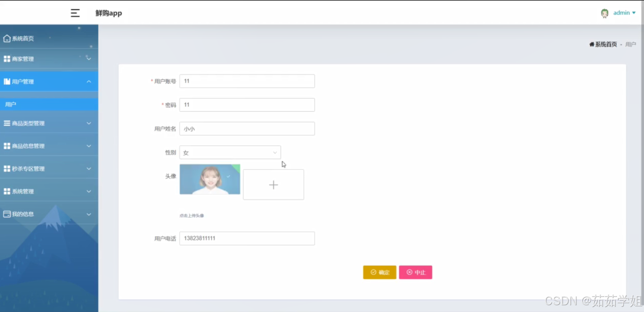Image resolution: width=644 pixels, height=312 pixels.
Task: Expand the 我的信息 chevron
Action: [x=89, y=214]
